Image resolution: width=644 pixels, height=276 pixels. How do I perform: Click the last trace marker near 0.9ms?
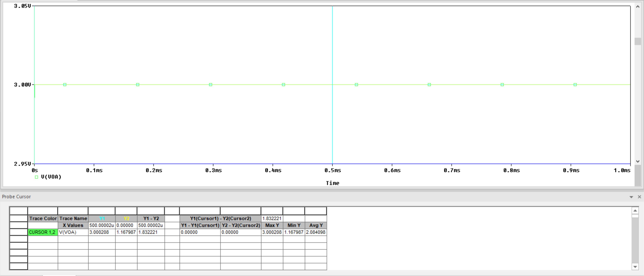[x=575, y=85]
